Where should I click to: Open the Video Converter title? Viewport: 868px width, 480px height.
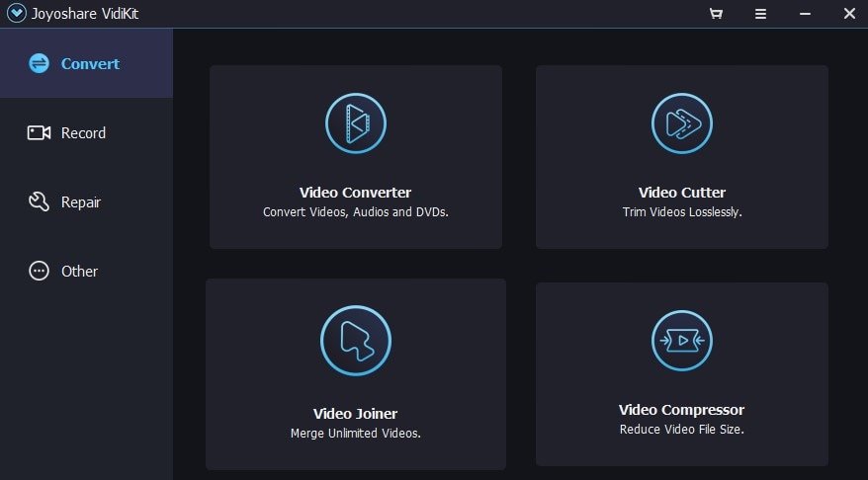[x=355, y=193]
